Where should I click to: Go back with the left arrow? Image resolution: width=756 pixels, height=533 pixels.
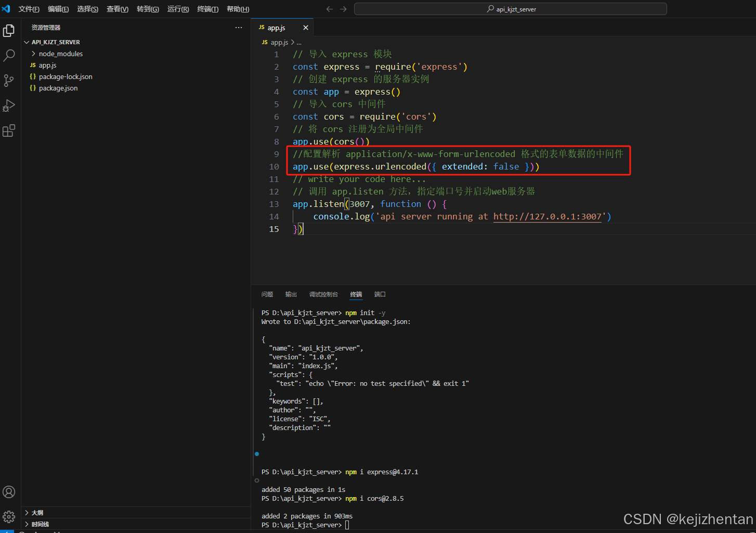click(x=329, y=9)
